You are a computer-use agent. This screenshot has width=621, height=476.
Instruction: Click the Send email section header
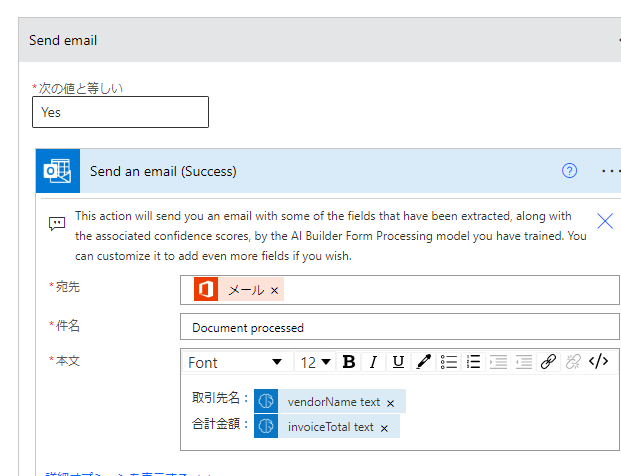pyautogui.click(x=300, y=41)
